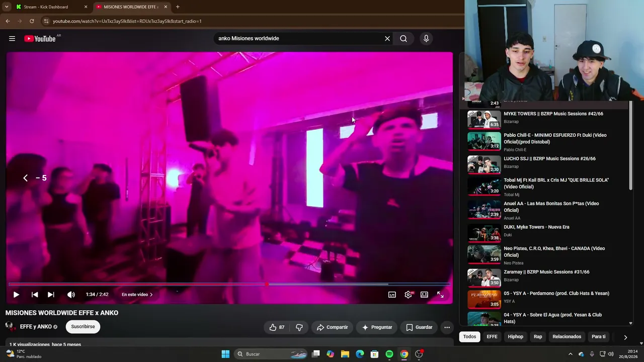Viewport: 644px width, 362px height.
Task: Open Spotify from the taskbar
Action: coord(389,354)
